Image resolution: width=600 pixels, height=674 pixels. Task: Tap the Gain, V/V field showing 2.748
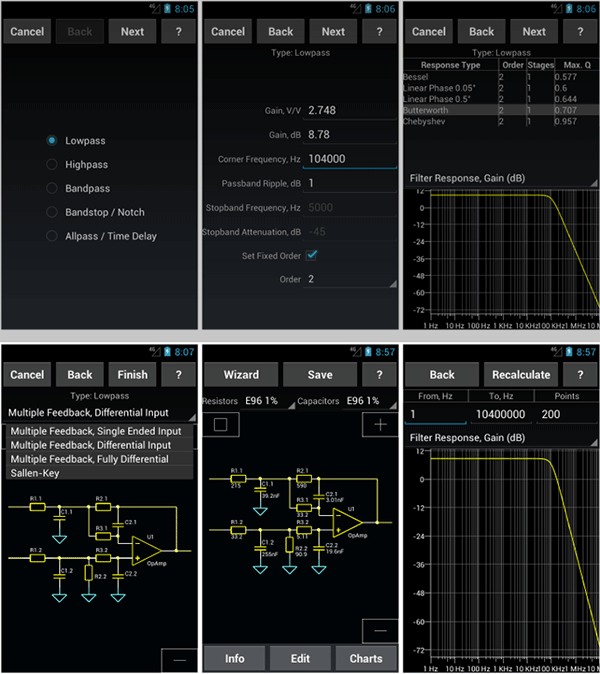click(350, 110)
